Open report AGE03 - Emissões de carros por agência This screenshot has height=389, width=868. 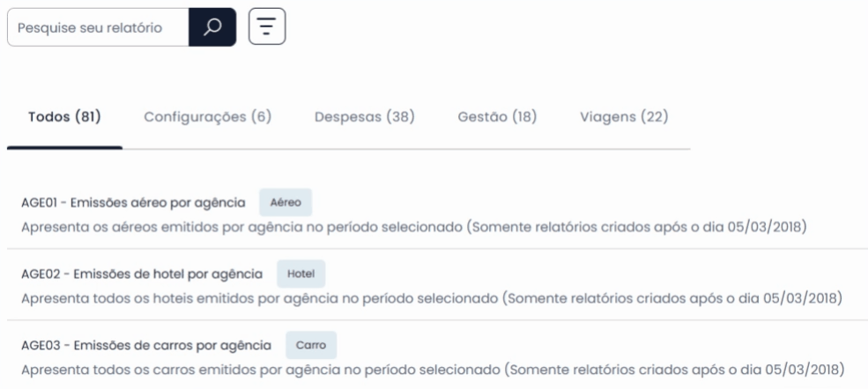tap(146, 345)
